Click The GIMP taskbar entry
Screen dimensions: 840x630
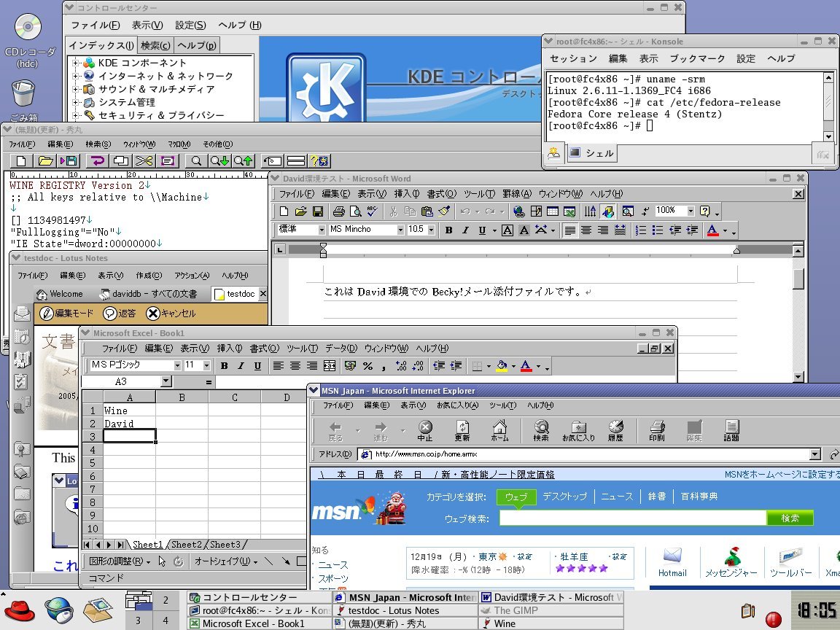click(x=551, y=611)
